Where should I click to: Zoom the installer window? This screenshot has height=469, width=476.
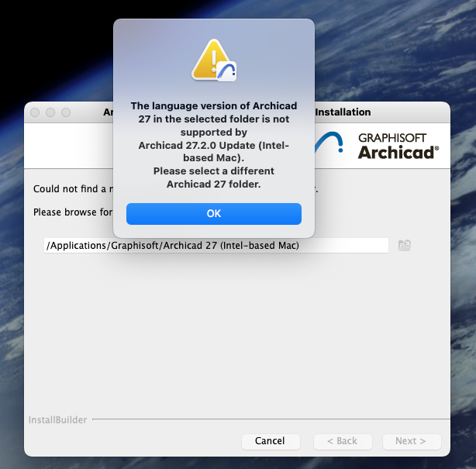click(66, 112)
